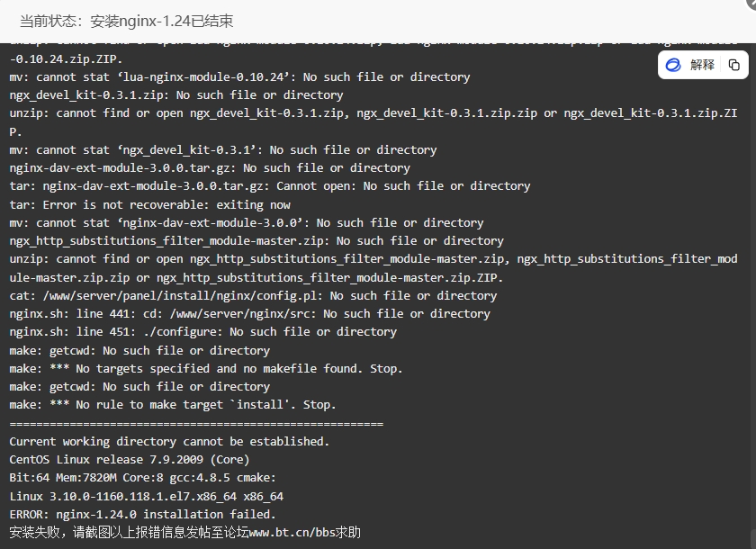Image resolution: width=756 pixels, height=549 pixels.
Task: Close the installation log dialog
Action: click(751, 4)
